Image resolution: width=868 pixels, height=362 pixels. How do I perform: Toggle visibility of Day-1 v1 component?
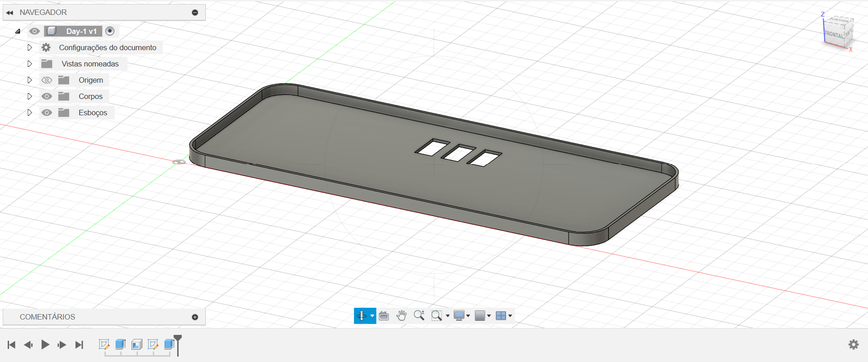34,31
